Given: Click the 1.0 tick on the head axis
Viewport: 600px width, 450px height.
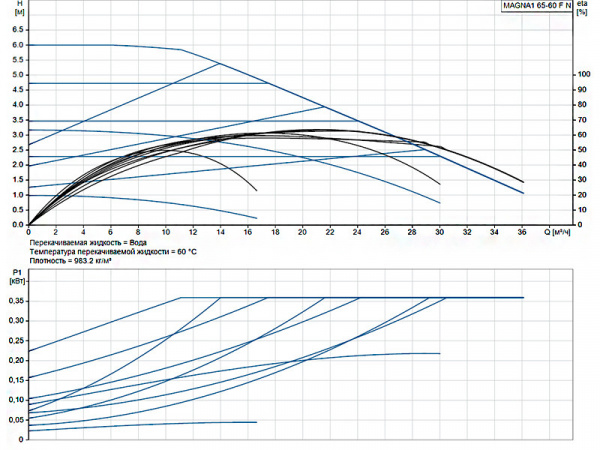Looking at the screenshot, I should [16, 195].
